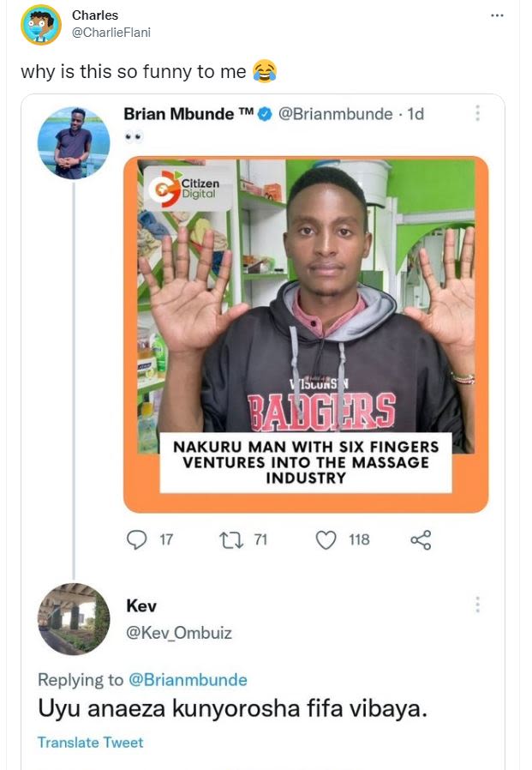Click the verified badge next to Brian Mbunde
The image size is (532, 770).
(263, 113)
